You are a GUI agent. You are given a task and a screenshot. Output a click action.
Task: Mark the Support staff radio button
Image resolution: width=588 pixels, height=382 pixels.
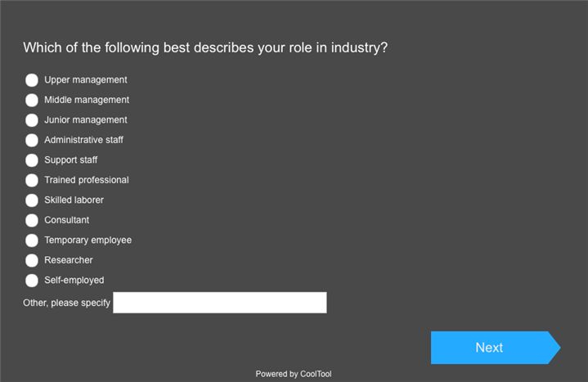tap(32, 160)
